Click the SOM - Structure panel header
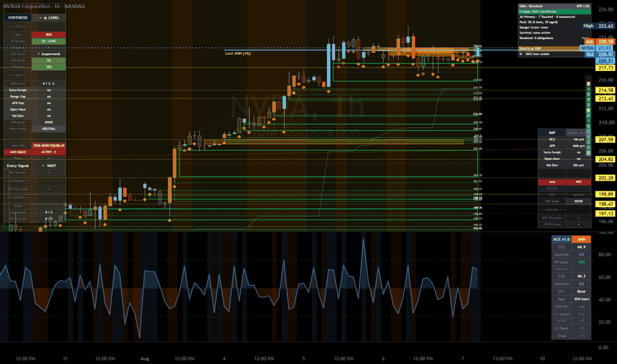The image size is (617, 364). tap(531, 6)
